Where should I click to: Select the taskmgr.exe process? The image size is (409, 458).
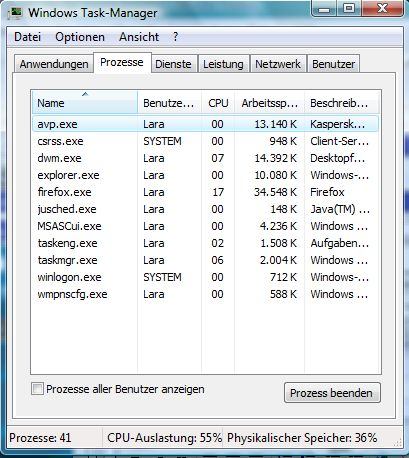[x=205, y=260]
